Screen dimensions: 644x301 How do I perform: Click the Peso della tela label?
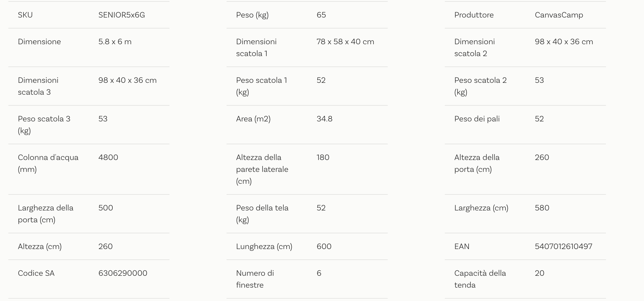(262, 214)
